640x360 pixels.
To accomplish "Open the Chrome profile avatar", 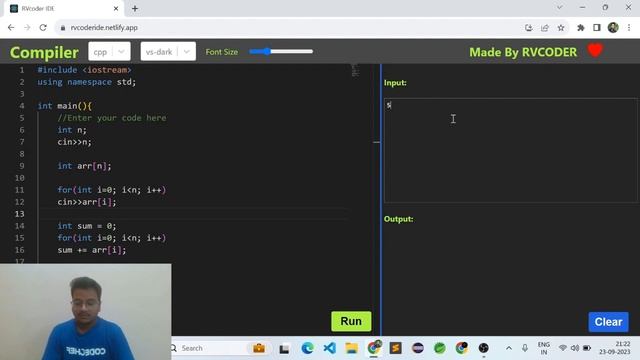I will coord(613,28).
